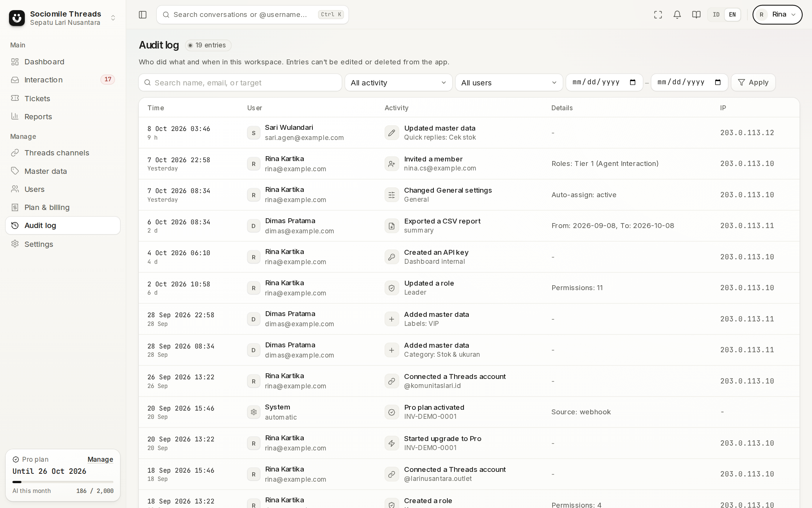This screenshot has height=508, width=812.
Task: Expand the workspace switcher chevrons
Action: 113,18
